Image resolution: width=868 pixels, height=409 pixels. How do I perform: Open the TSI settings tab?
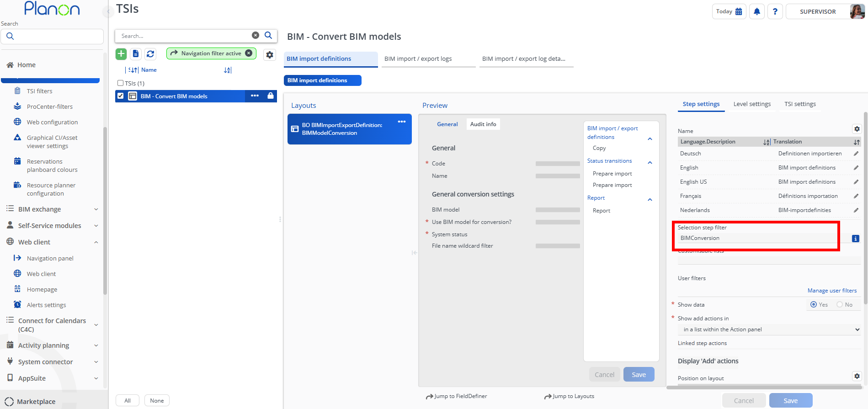point(800,104)
